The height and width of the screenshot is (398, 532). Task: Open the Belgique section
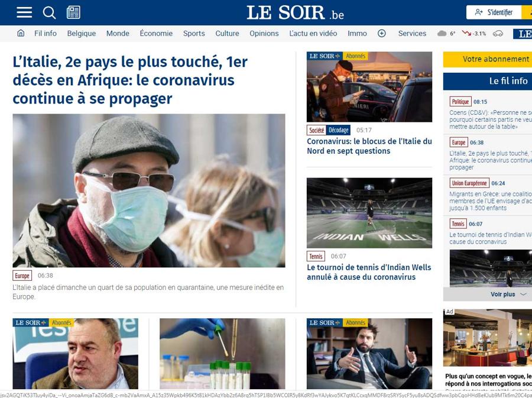pyautogui.click(x=82, y=33)
